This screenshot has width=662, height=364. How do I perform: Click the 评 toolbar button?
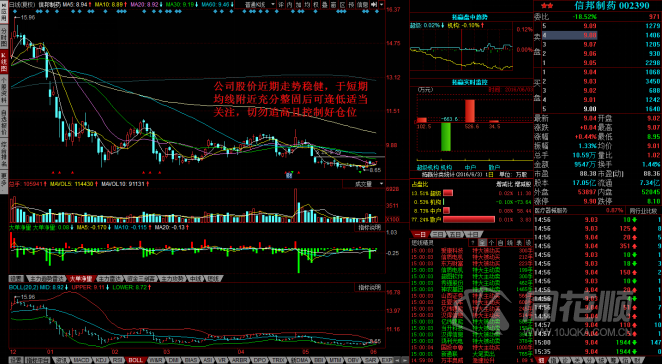click(281, 4)
